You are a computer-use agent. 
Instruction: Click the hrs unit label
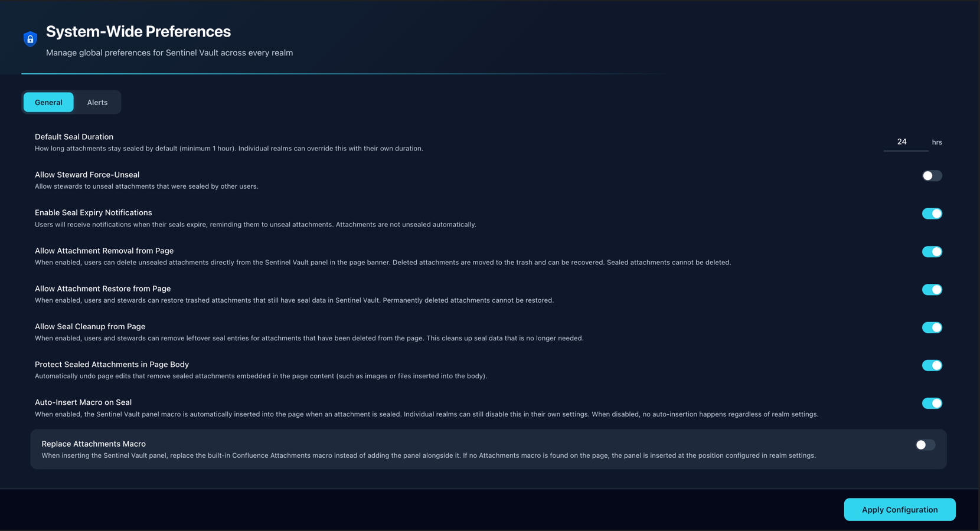point(937,142)
